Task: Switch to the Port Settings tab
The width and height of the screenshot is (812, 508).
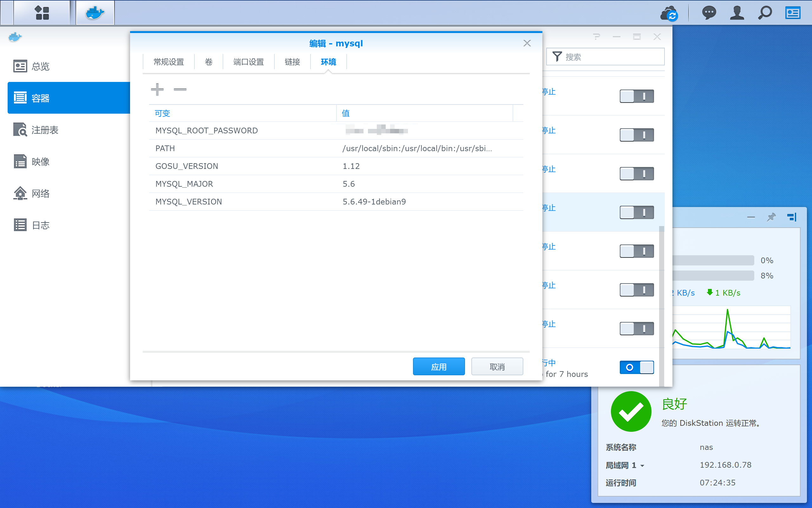Action: click(x=248, y=62)
